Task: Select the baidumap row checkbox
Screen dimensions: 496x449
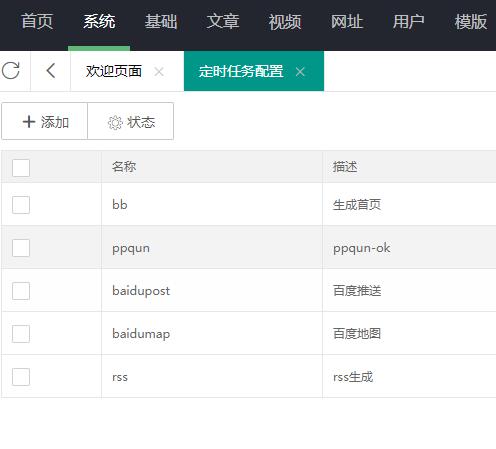Action: tap(21, 334)
